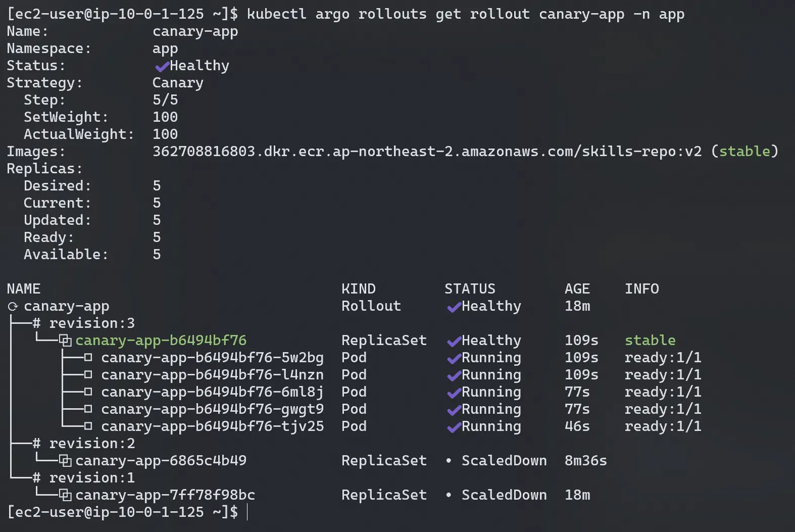
Task: Click the NAME column header
Action: 24,289
